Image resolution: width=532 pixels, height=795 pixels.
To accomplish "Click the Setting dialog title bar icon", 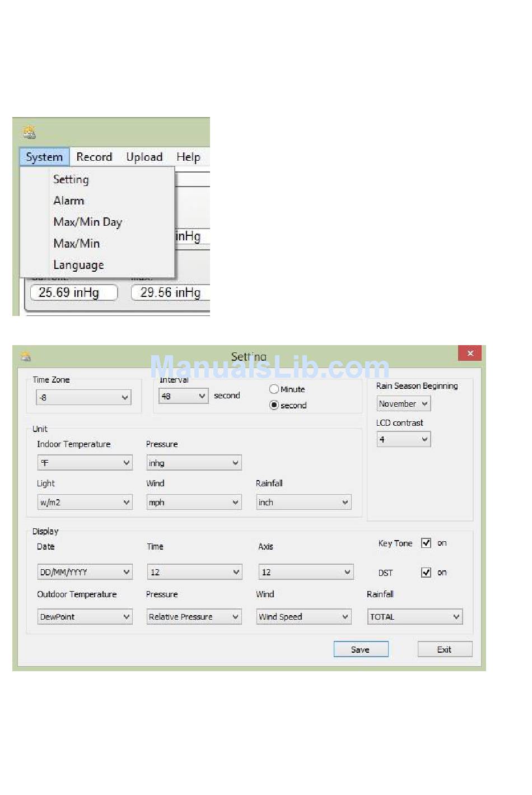I will [x=26, y=356].
